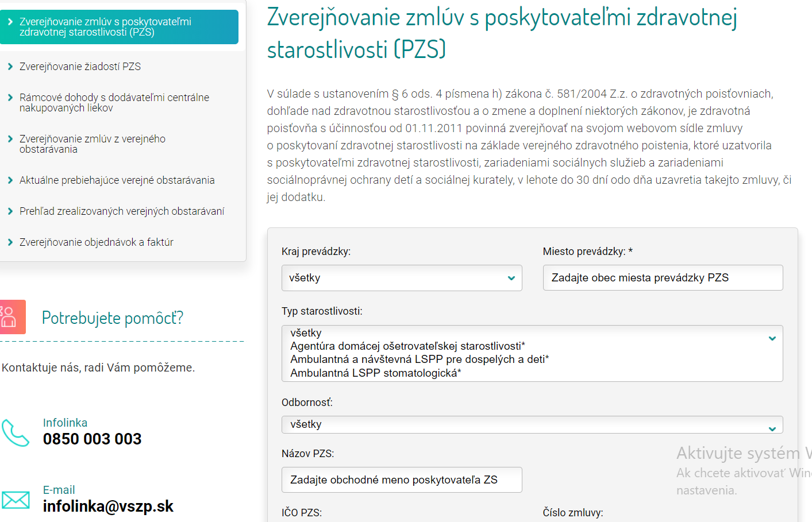This screenshot has width=812, height=522.
Task: Click arrow next to Aktuálne prebiehajúce verejné obstarávania
Action: click(10, 180)
